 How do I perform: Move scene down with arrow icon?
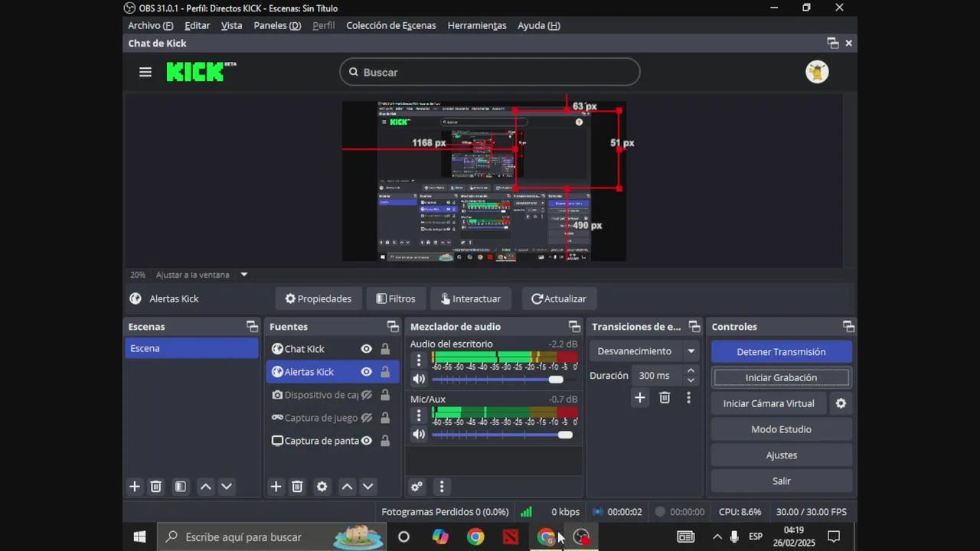tap(227, 487)
